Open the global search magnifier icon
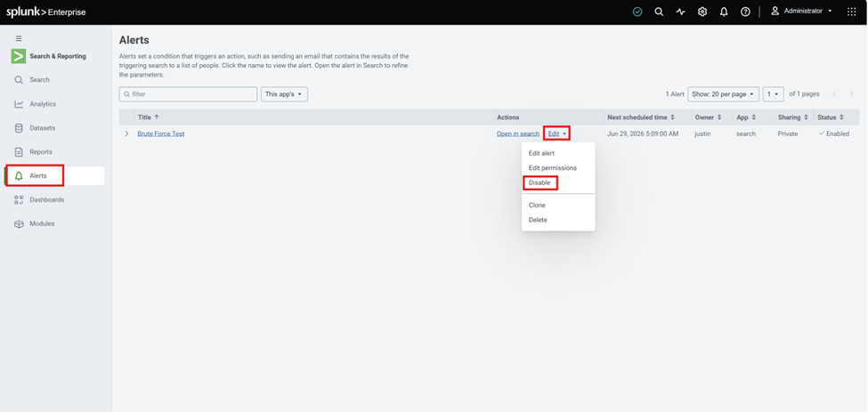The width and height of the screenshot is (868, 412). tap(659, 12)
